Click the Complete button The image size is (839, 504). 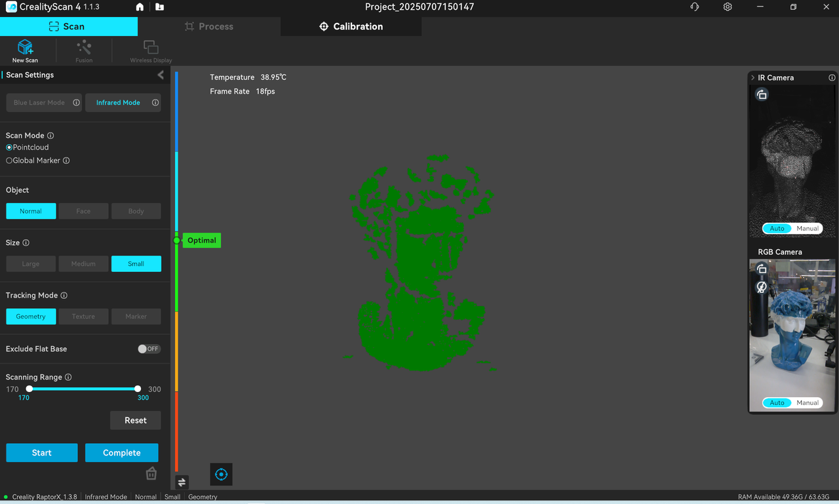click(122, 453)
